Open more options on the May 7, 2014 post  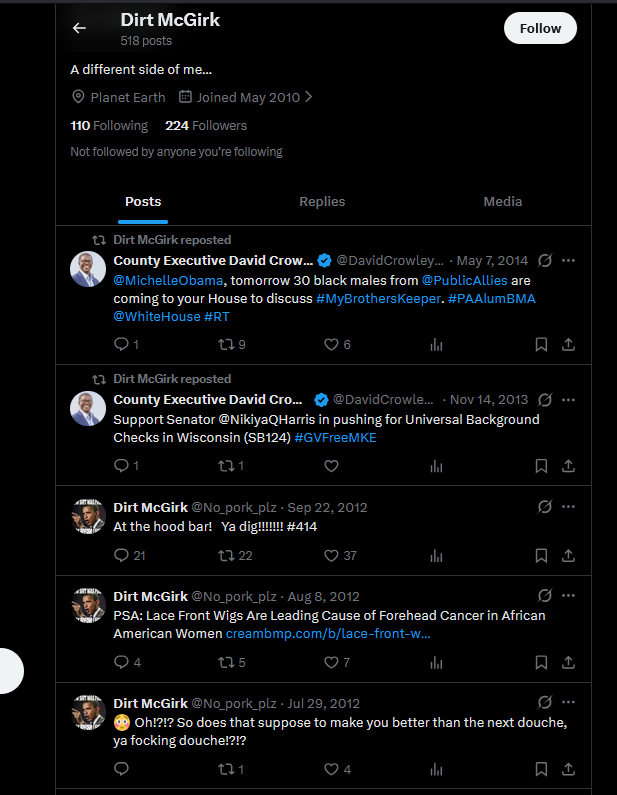[568, 261]
